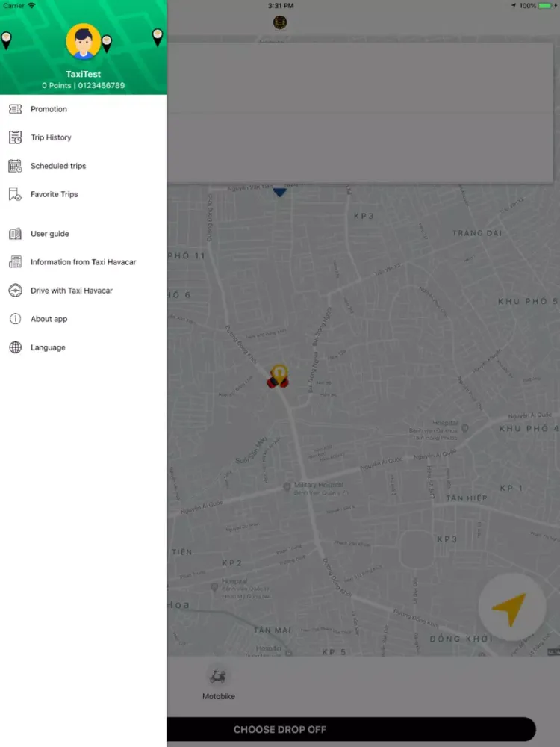Select About app
This screenshot has height=747, width=560.
point(84,319)
